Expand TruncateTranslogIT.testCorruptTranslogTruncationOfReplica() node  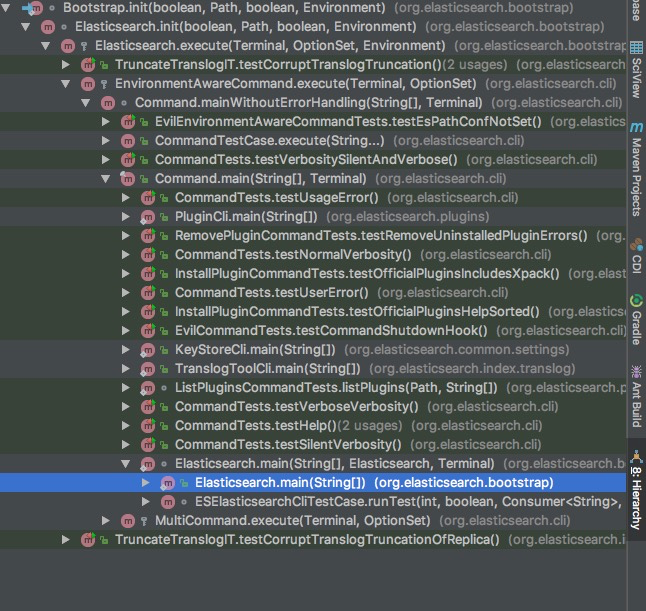click(66, 539)
